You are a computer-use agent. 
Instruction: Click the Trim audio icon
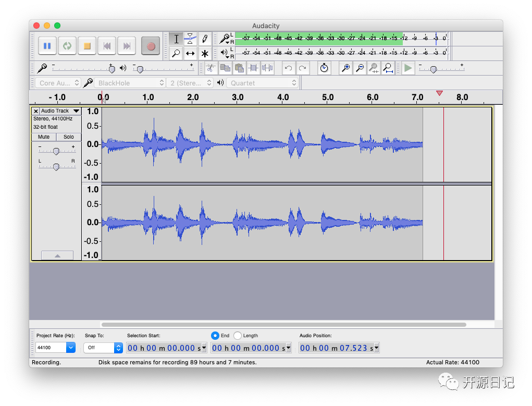(253, 68)
